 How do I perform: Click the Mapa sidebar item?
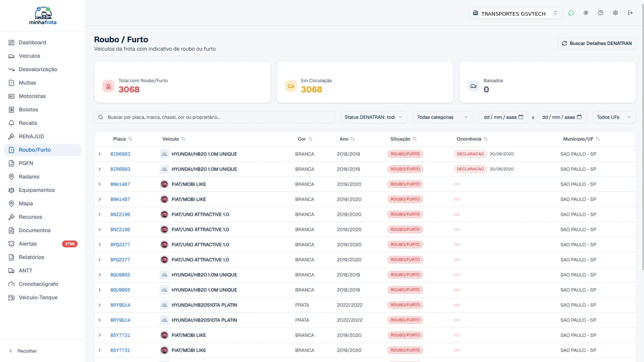[x=43, y=204]
